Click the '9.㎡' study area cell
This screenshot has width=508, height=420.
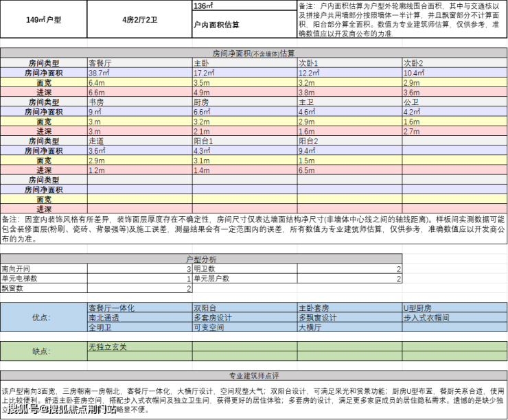pos(139,111)
